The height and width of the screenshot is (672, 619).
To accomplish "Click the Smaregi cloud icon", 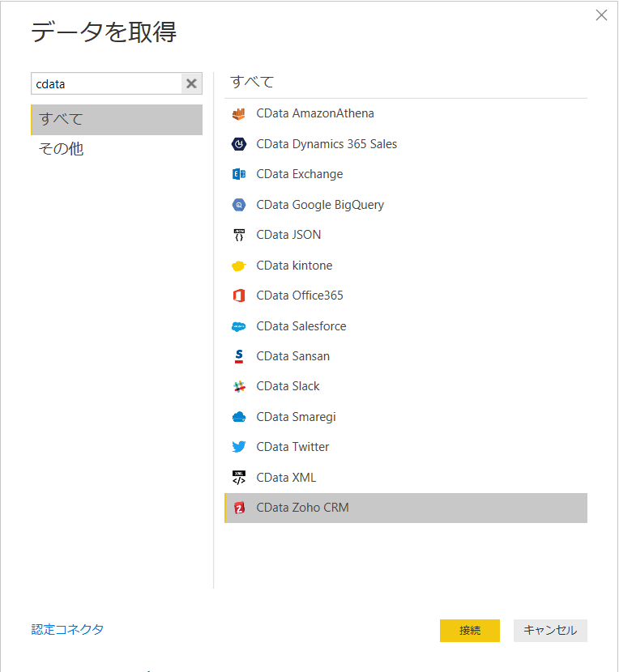I will tap(239, 417).
